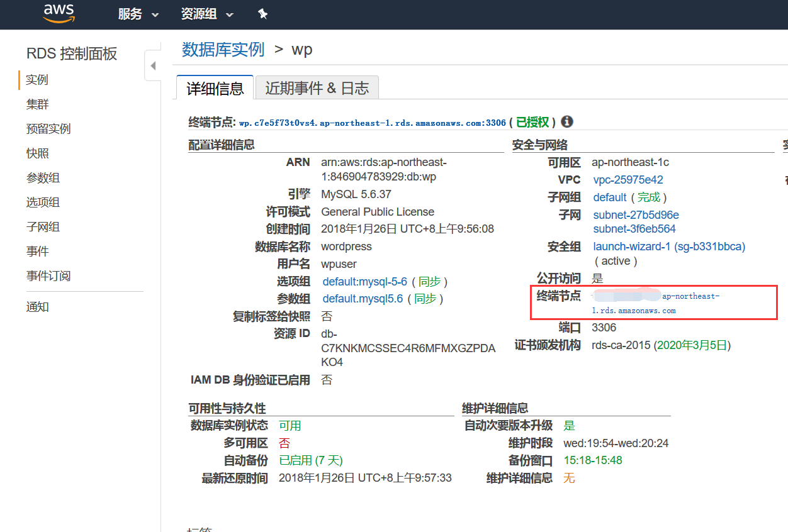Switch to the 详细信息 tab
This screenshot has height=532, width=788.
coord(215,88)
